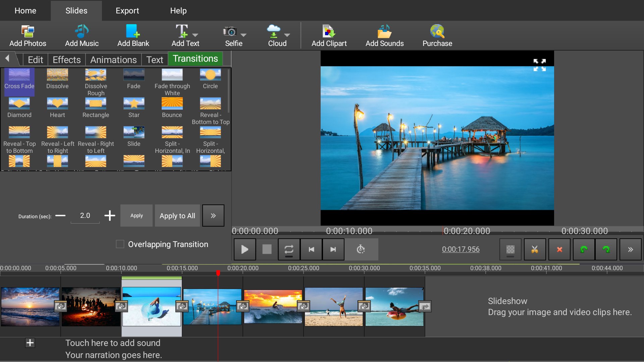The height and width of the screenshot is (362, 644).
Task: Click the Add Photos icon
Action: pos(28,32)
